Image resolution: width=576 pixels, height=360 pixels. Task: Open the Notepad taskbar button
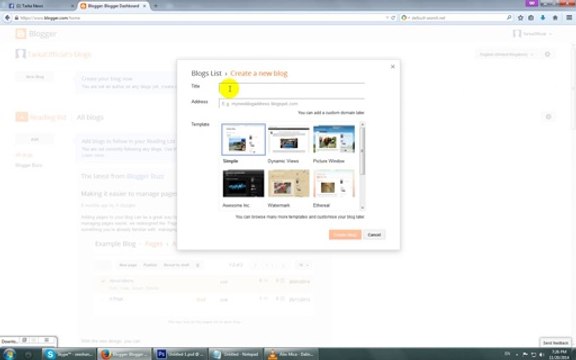click(x=235, y=354)
